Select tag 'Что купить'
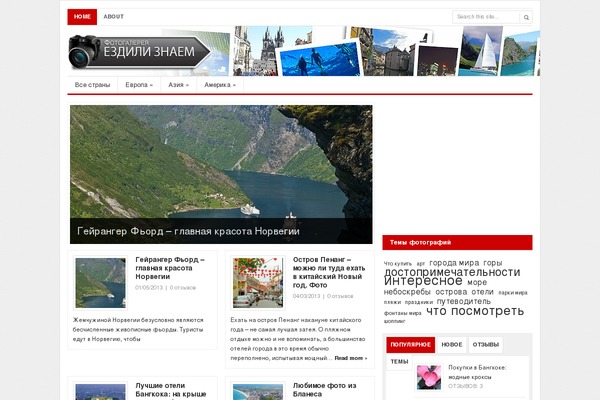This screenshot has height=400, width=600. [x=398, y=264]
